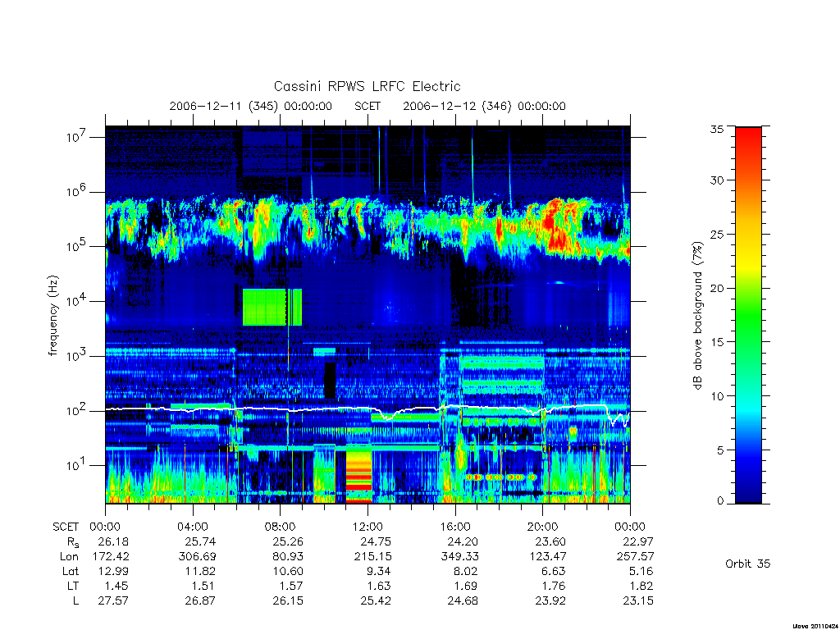This screenshot has height=630, width=840.
Task: Click the 10^2 frequency tick label
Action: 76,410
